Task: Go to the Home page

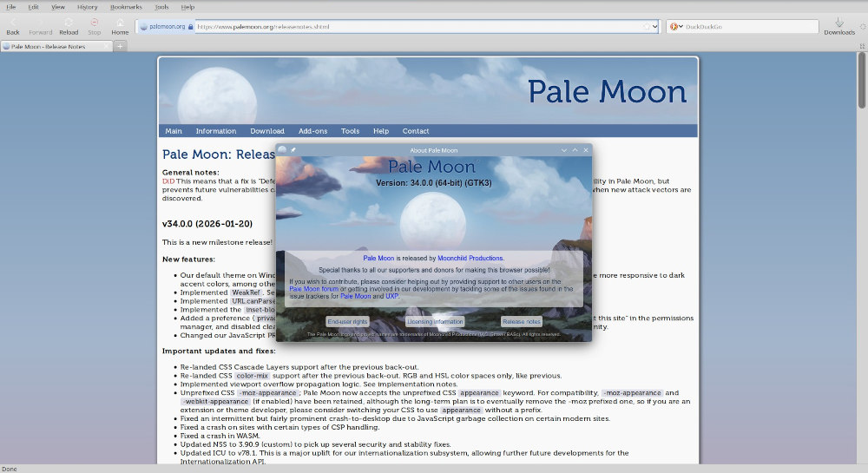Action: [x=120, y=26]
